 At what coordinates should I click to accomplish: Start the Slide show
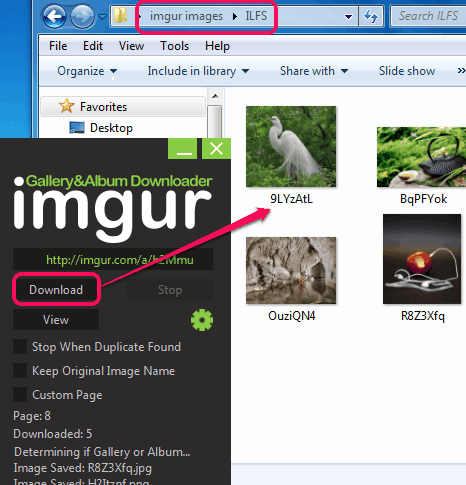(x=407, y=71)
